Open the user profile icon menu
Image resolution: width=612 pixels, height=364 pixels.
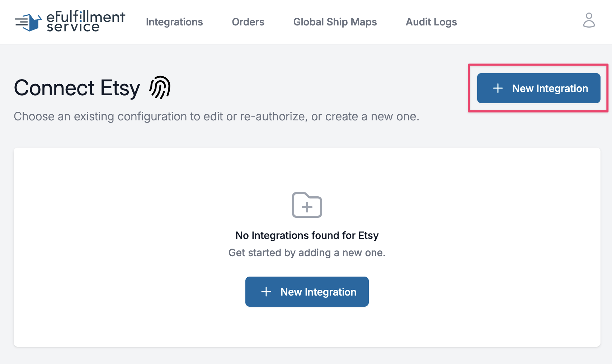(x=589, y=20)
